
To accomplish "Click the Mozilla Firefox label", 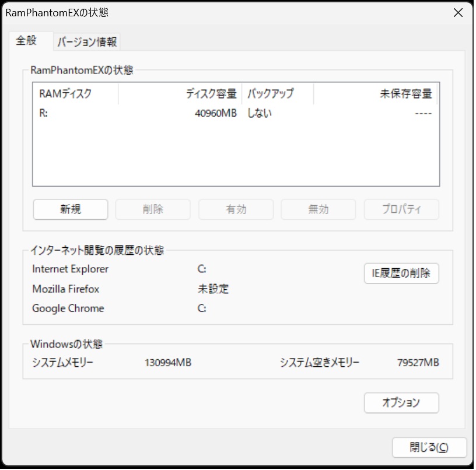I will [x=66, y=289].
